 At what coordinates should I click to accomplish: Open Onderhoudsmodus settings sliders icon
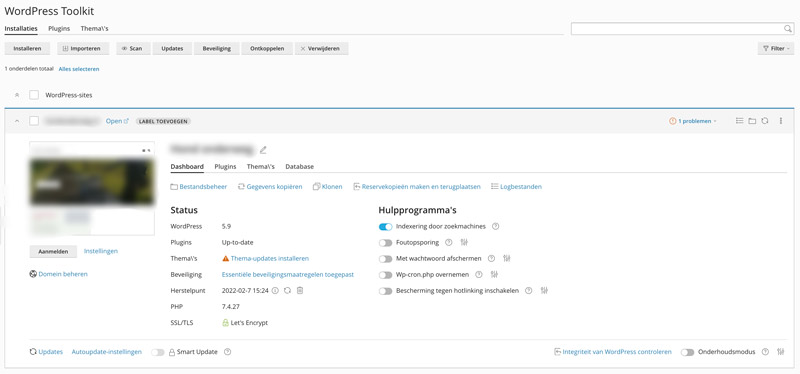pos(781,352)
